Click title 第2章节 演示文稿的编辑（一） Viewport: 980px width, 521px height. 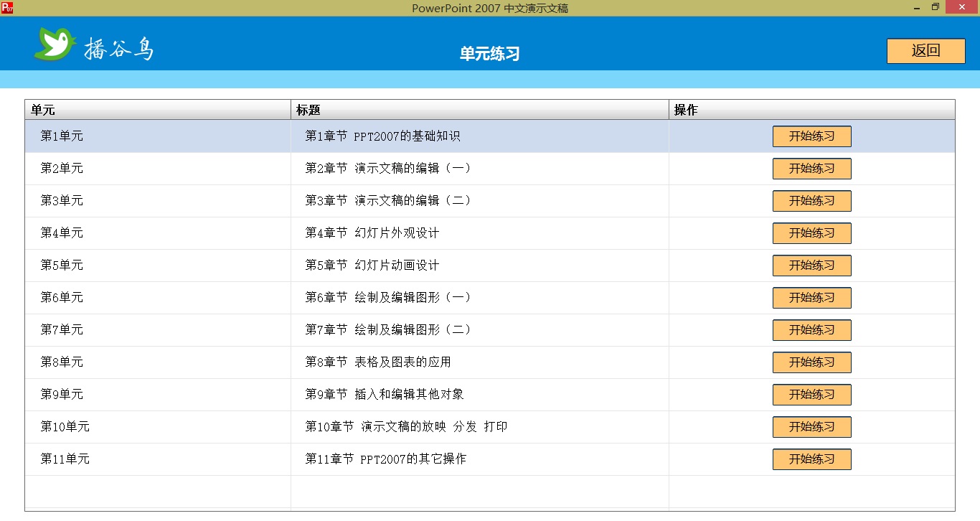click(x=390, y=168)
